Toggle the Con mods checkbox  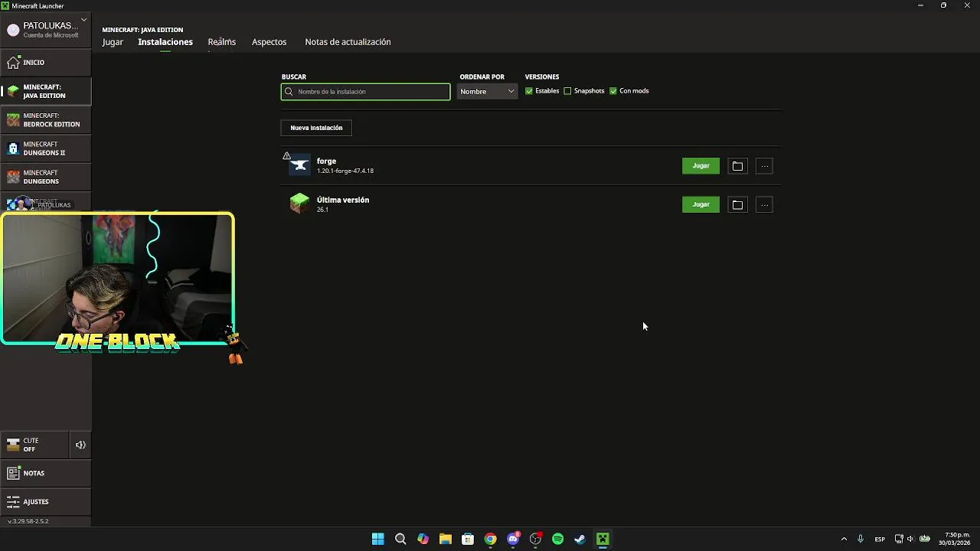tap(613, 91)
